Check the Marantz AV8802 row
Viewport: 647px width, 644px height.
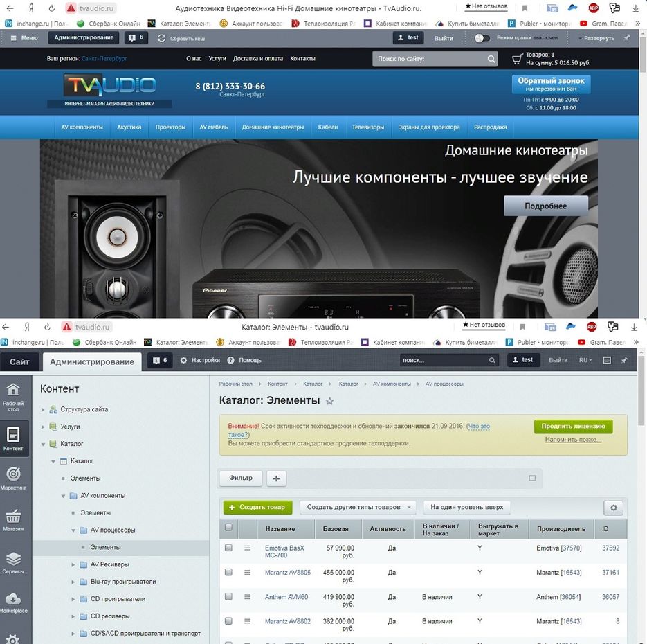[228, 620]
